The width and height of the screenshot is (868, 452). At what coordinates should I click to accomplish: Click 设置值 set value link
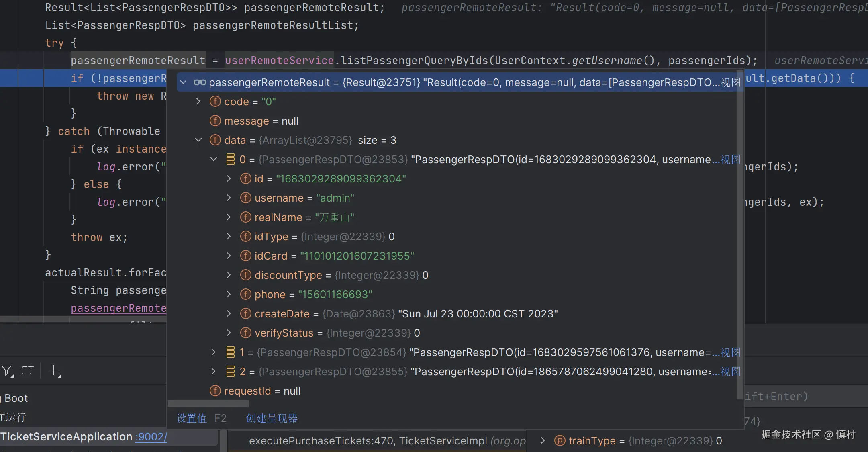(192, 418)
